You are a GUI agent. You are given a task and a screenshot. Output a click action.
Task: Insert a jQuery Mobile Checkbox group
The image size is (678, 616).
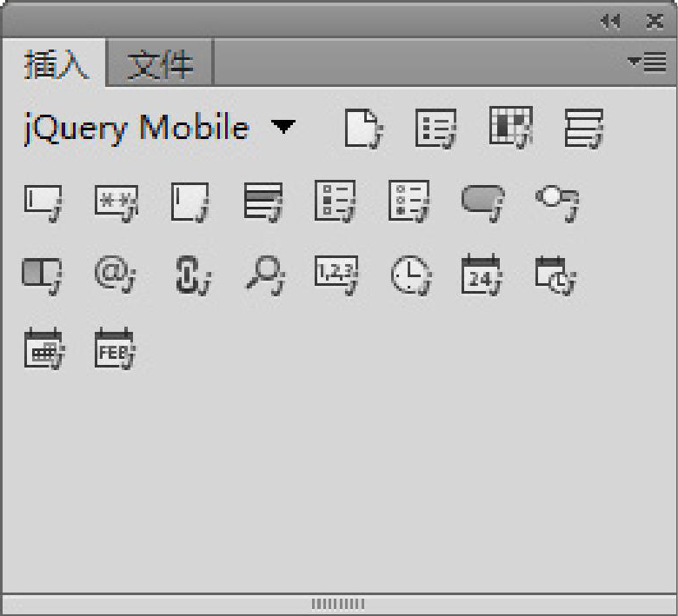pos(336,202)
